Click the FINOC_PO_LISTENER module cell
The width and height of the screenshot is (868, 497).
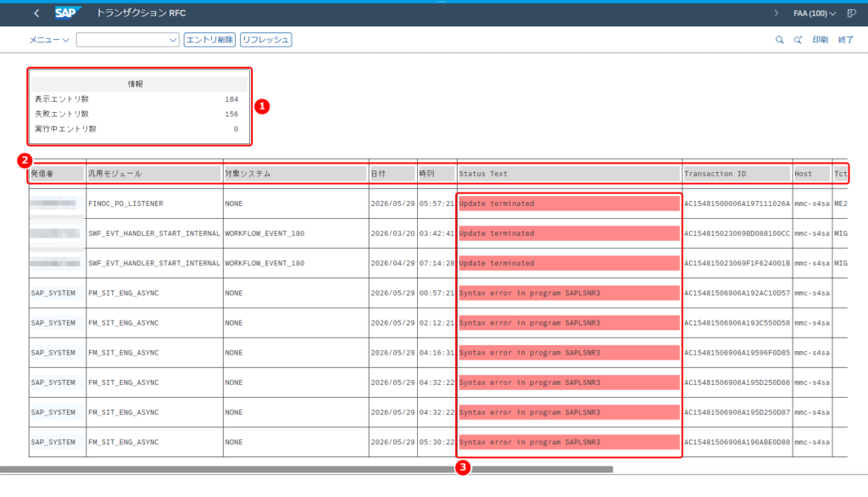(x=125, y=204)
